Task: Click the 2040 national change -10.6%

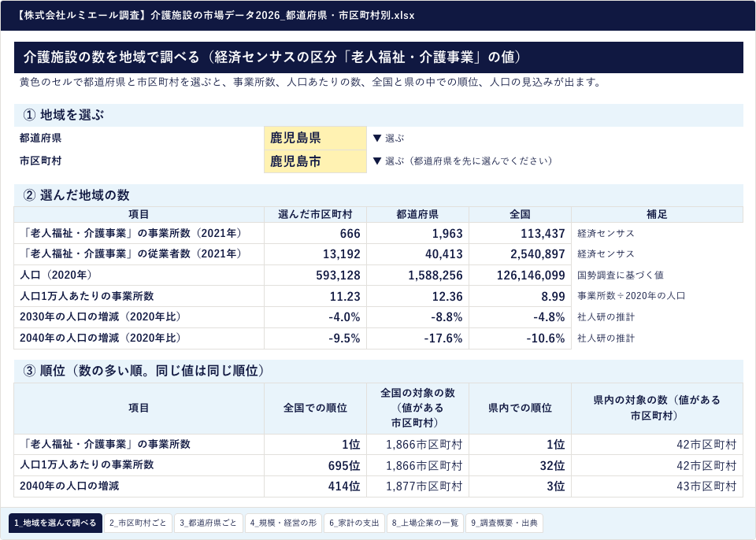Action: (x=521, y=338)
